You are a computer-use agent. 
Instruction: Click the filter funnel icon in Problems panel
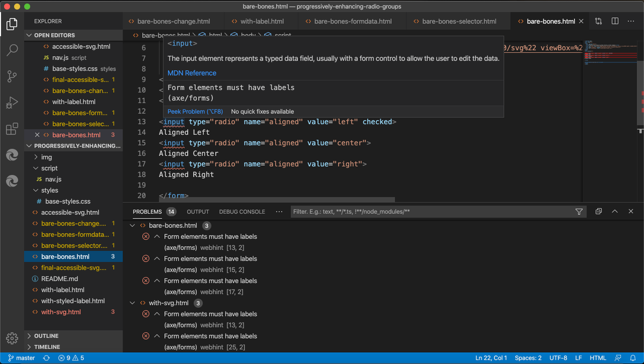pos(579,212)
